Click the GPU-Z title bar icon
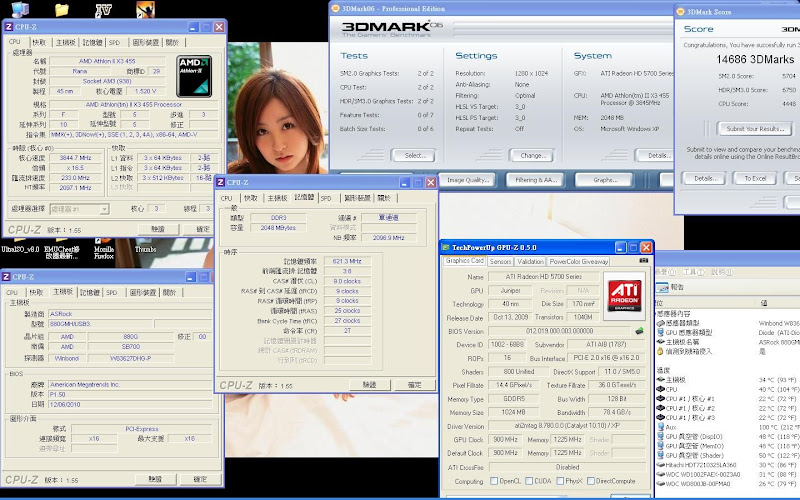Screen dimensions: 800x500 (x=445, y=247)
